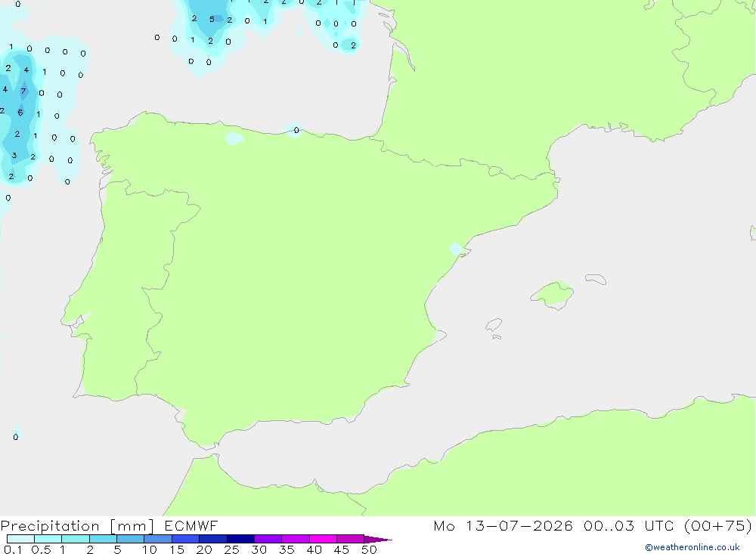756x554 pixels.
Task: Click the '0' value on Spain's northern coast
Action: pos(296,130)
